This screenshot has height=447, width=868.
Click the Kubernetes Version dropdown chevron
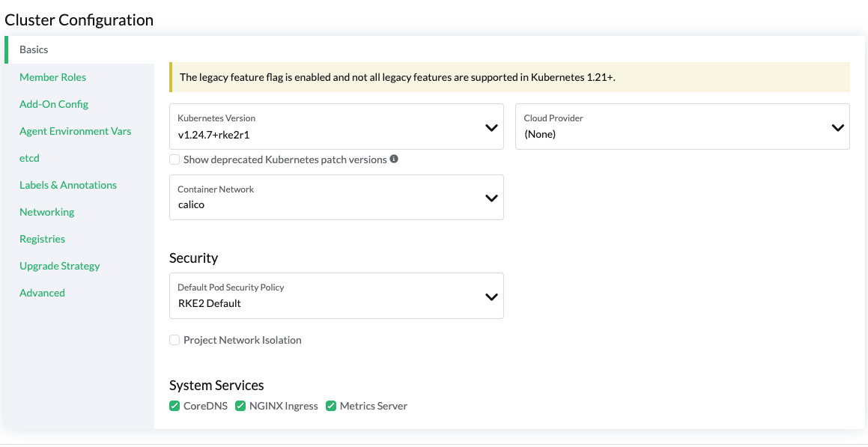[492, 127]
